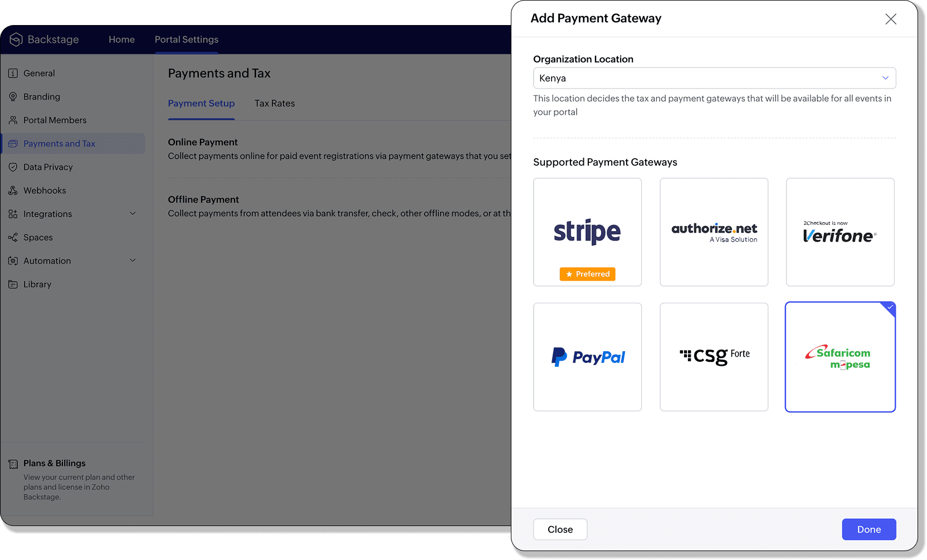Click the Backstage logo icon
This screenshot has width=927, height=560.
(16, 40)
